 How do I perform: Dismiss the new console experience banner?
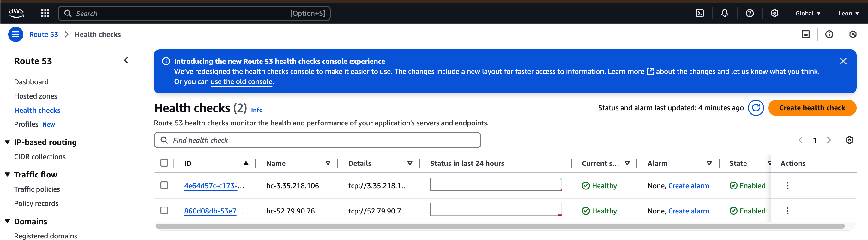pos(843,61)
